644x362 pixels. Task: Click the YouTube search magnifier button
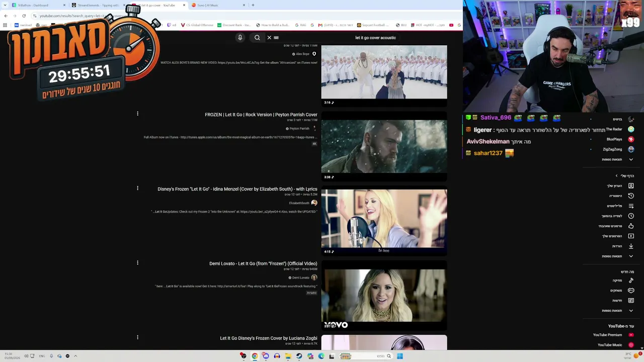coord(257,38)
